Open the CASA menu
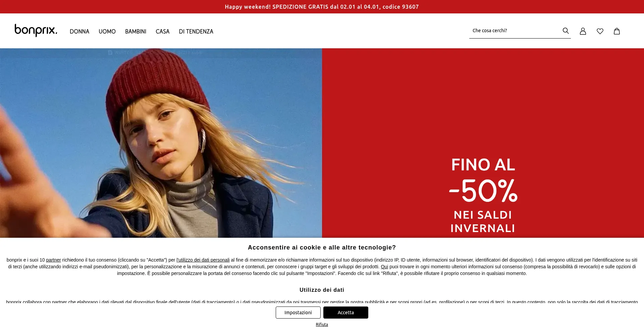Image resolution: width=644 pixels, height=333 pixels. pos(162,32)
